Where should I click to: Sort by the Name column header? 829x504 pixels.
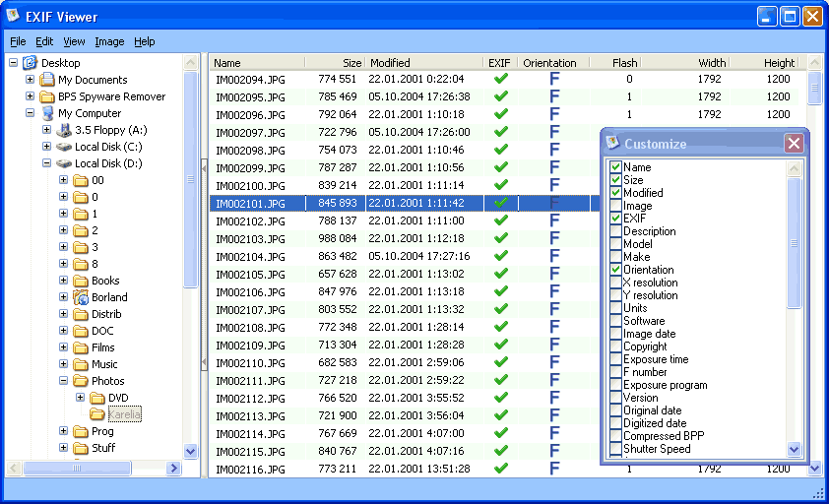pyautogui.click(x=258, y=63)
